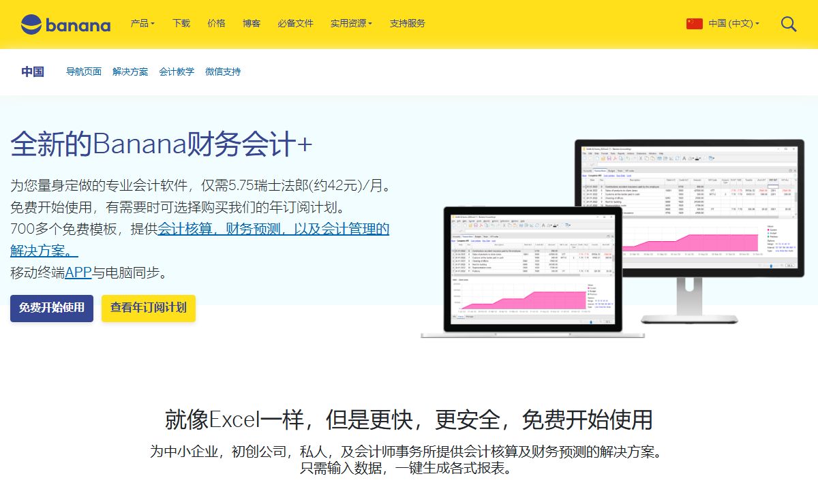Open the 价格 menu item
Screen dimensions: 818x504
click(216, 23)
